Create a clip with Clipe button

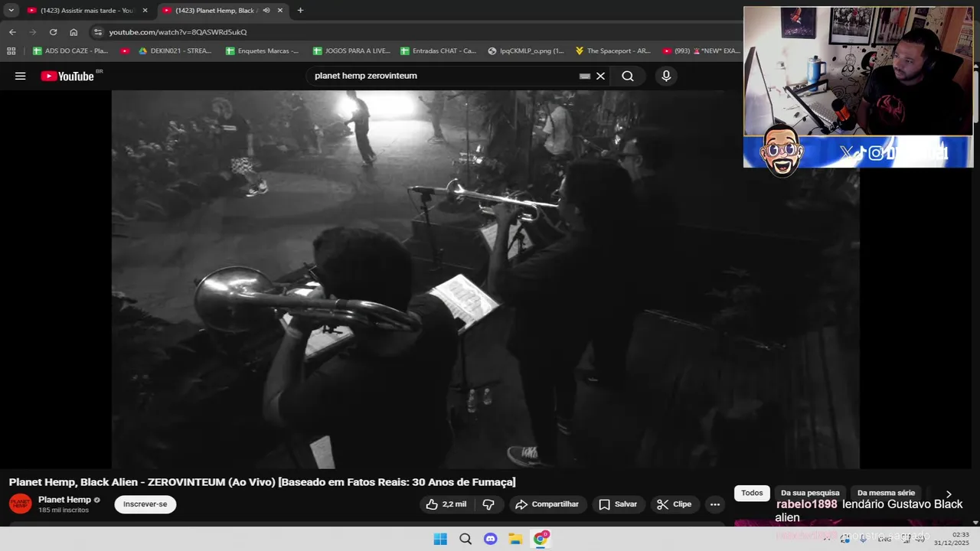(x=674, y=504)
